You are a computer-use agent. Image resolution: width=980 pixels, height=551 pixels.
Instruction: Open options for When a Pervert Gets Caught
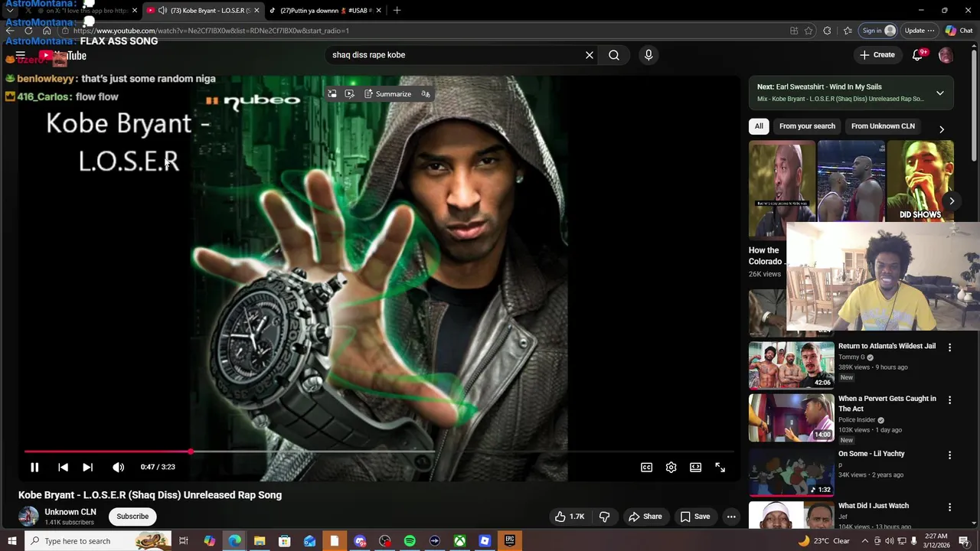pos(949,400)
